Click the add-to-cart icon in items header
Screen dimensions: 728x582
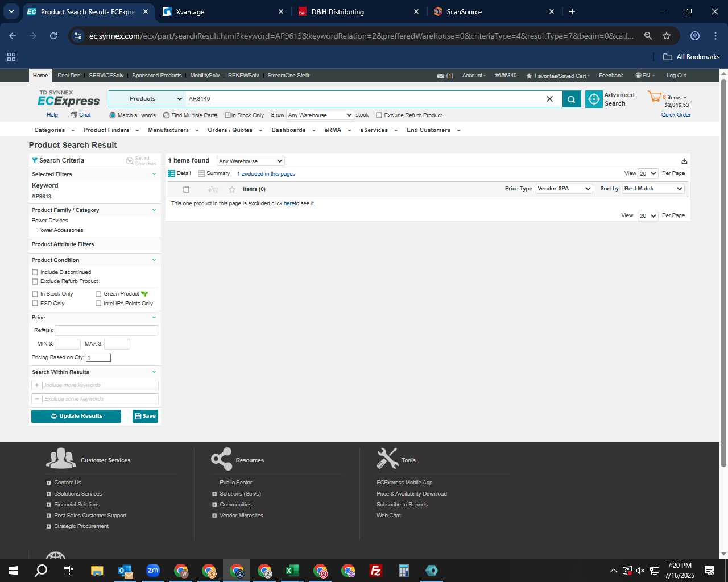pos(213,189)
